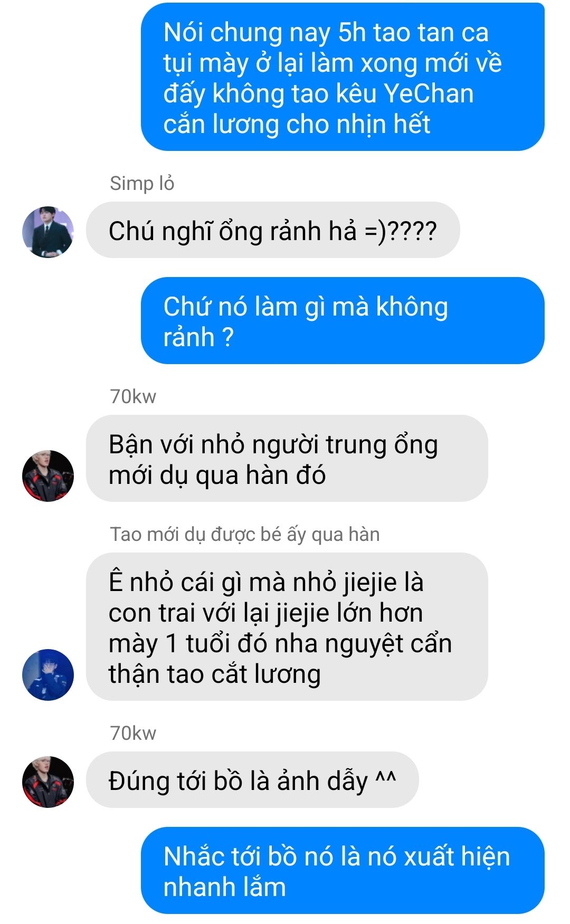Select the 'Chứ nó làm gì mà không rảnh ?' bubble
This screenshot has width=570, height=924.
(x=343, y=321)
